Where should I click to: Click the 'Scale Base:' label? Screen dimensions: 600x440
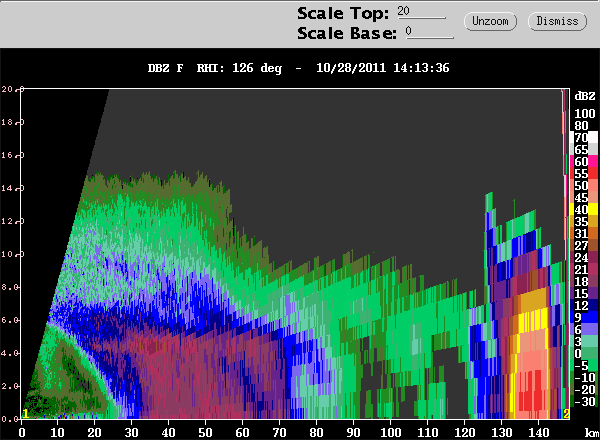(x=347, y=33)
